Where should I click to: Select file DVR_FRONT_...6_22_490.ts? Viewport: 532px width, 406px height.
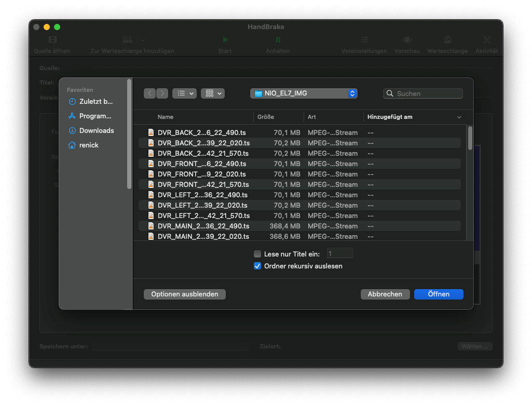pyautogui.click(x=299, y=164)
